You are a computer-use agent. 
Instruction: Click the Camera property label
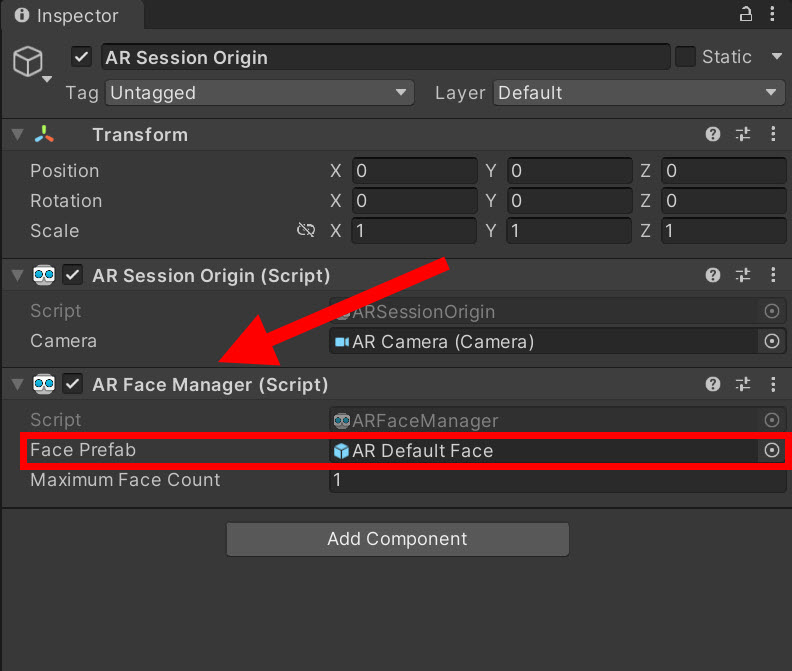point(63,341)
